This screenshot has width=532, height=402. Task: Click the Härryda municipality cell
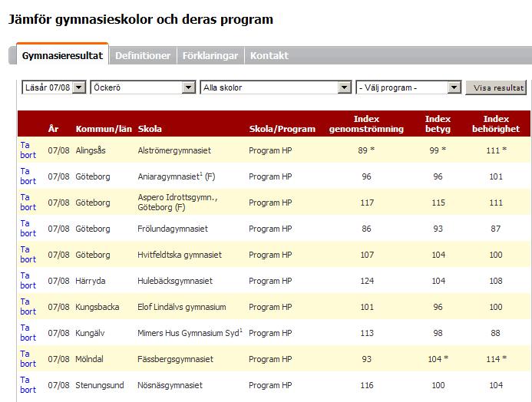coord(91,281)
